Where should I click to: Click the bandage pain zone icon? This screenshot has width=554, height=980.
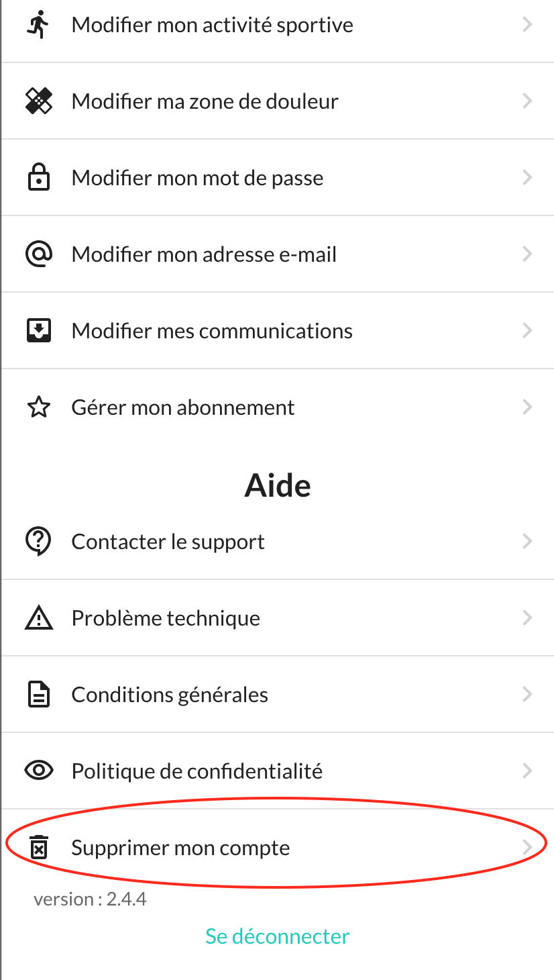(x=38, y=101)
